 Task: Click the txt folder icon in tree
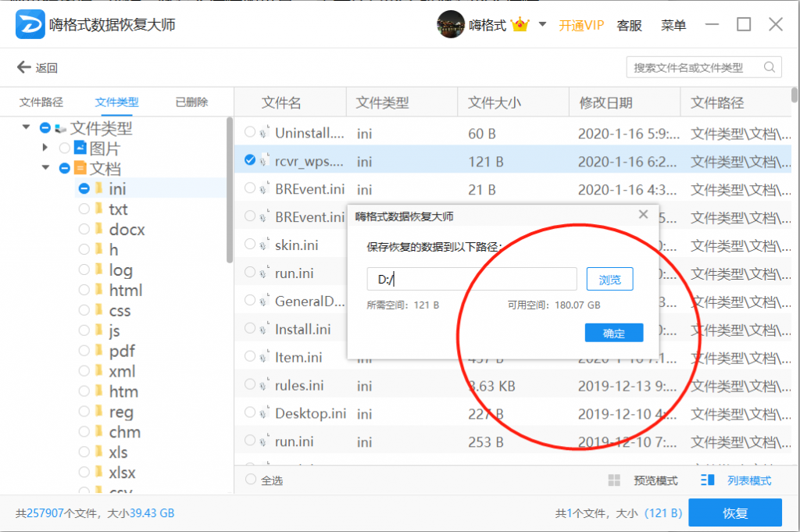tap(99, 209)
